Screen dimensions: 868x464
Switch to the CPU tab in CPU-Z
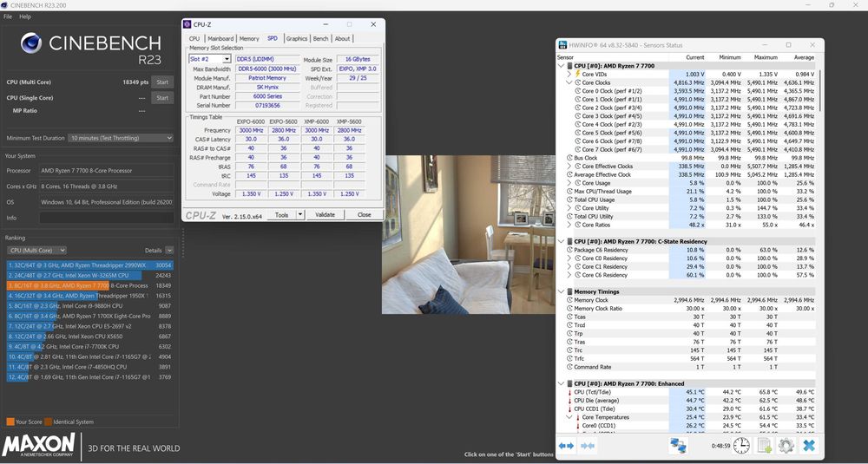tap(194, 39)
